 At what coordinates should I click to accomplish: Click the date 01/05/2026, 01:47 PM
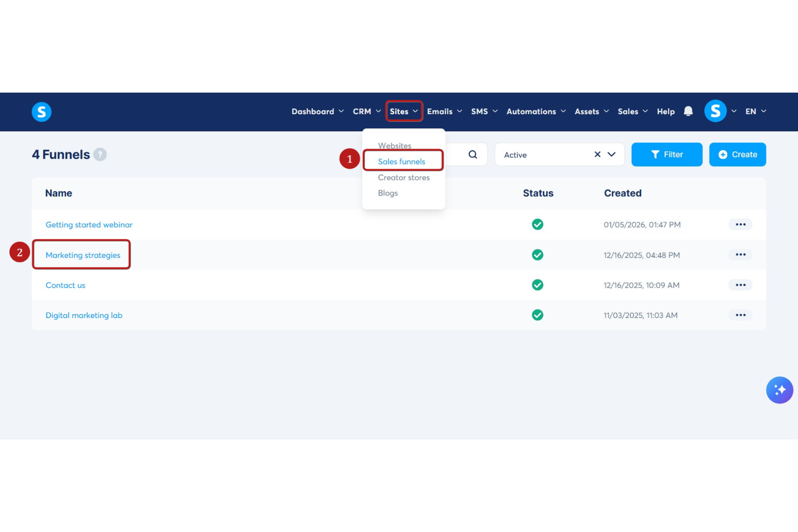point(642,225)
